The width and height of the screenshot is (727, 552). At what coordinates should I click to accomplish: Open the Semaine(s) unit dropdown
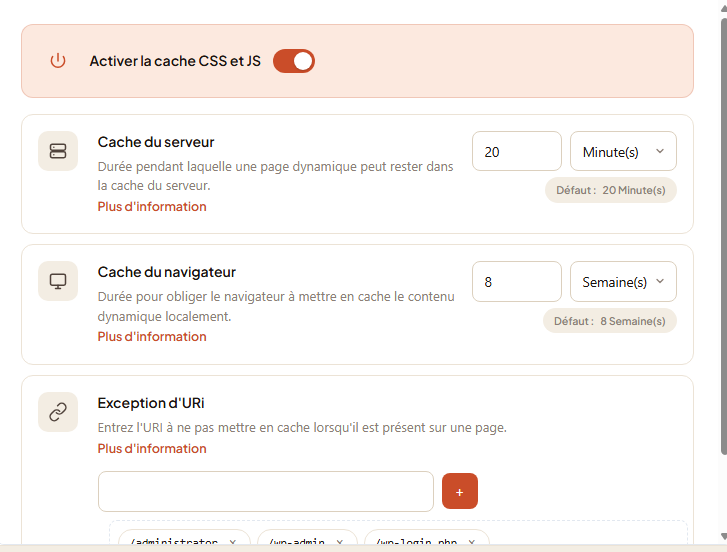pyautogui.click(x=623, y=282)
